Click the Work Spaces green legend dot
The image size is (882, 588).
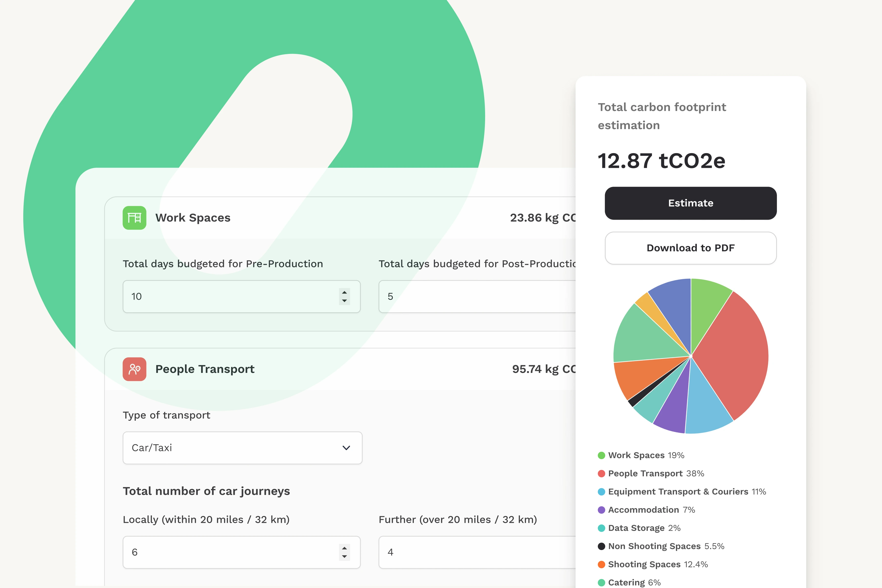(601, 455)
